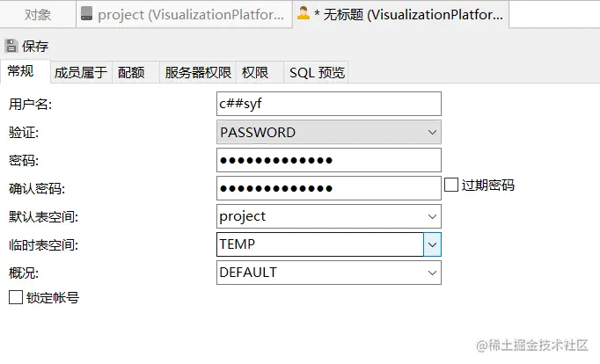Enable the 过期密码 checkbox
The image size is (600, 364).
tap(451, 185)
